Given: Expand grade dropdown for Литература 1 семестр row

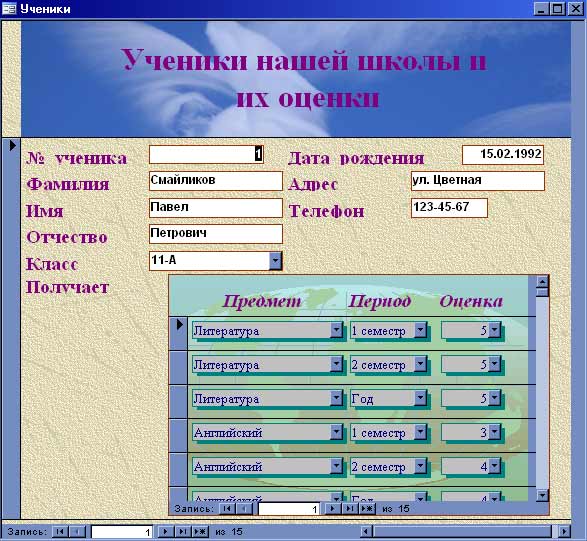Looking at the screenshot, I should tap(495, 330).
